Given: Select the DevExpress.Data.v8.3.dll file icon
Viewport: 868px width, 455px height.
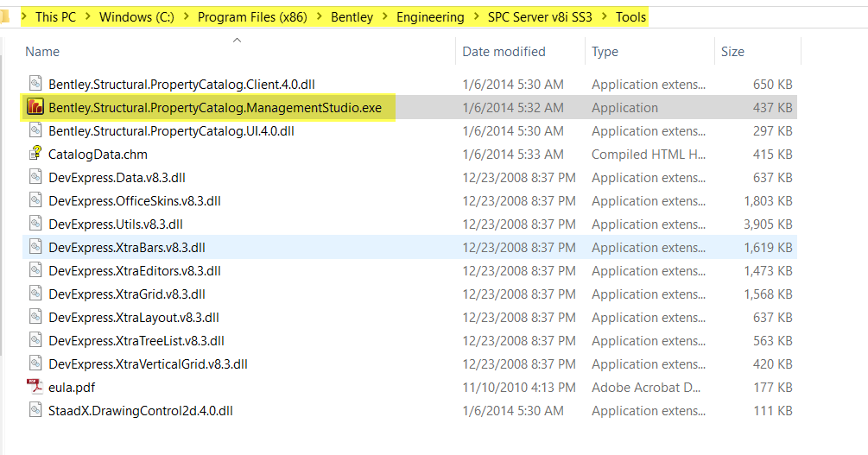Looking at the screenshot, I should [35, 177].
